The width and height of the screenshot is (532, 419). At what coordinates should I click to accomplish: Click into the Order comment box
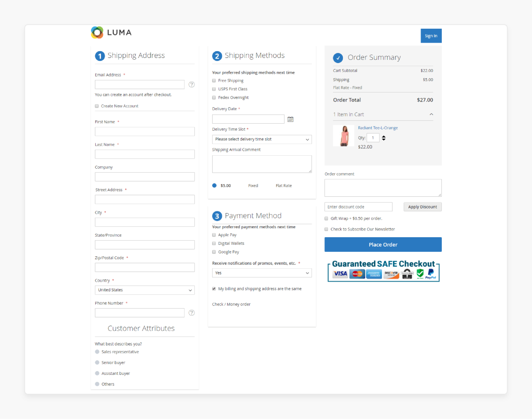383,188
